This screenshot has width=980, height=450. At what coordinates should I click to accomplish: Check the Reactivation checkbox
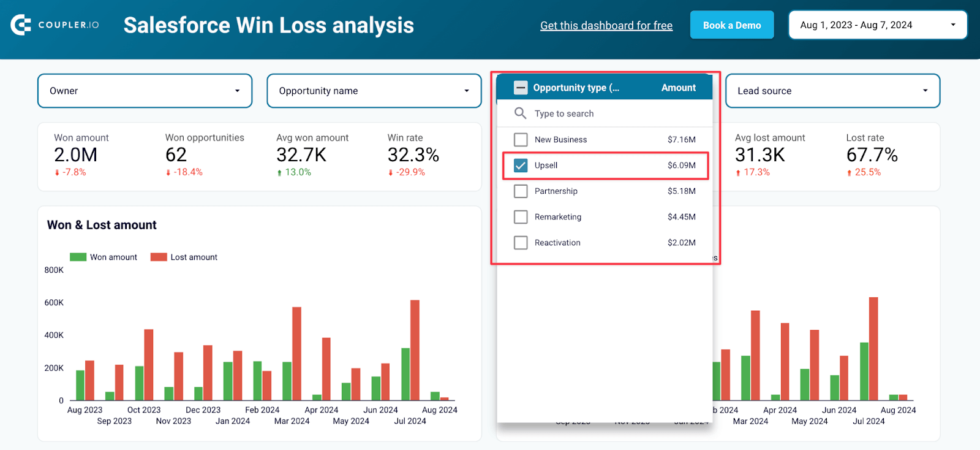[521, 243]
